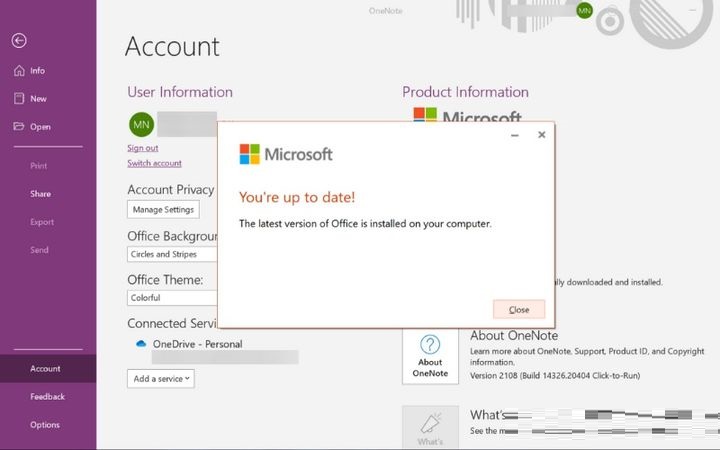Click the Switch account link
720x450 pixels.
[x=154, y=163]
